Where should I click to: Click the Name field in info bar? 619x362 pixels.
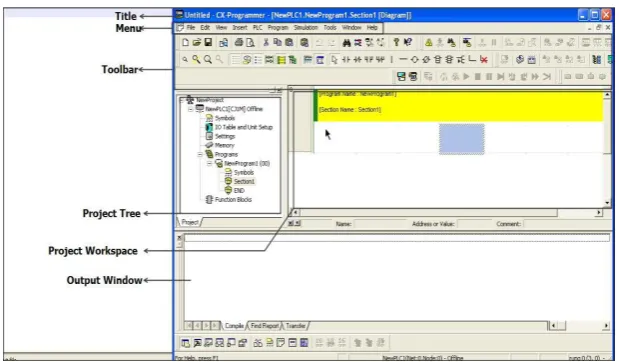point(381,224)
